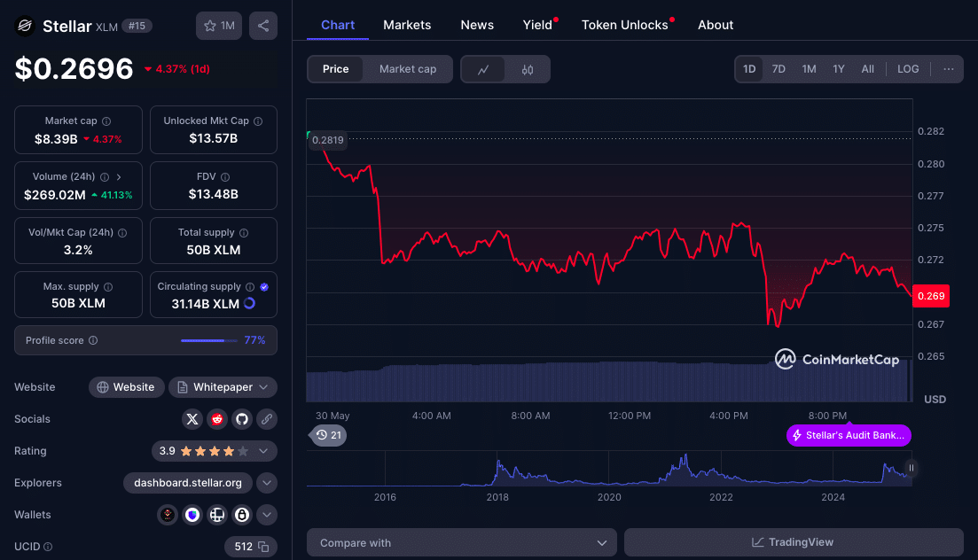The image size is (978, 560).
Task: Open Stellar's X (Twitter) social link
Action: click(192, 419)
